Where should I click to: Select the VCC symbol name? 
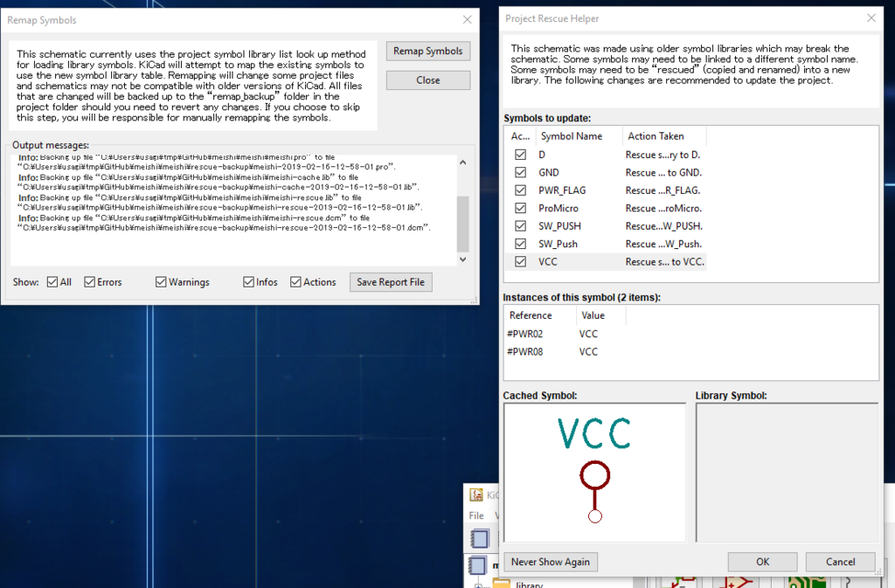pos(548,262)
